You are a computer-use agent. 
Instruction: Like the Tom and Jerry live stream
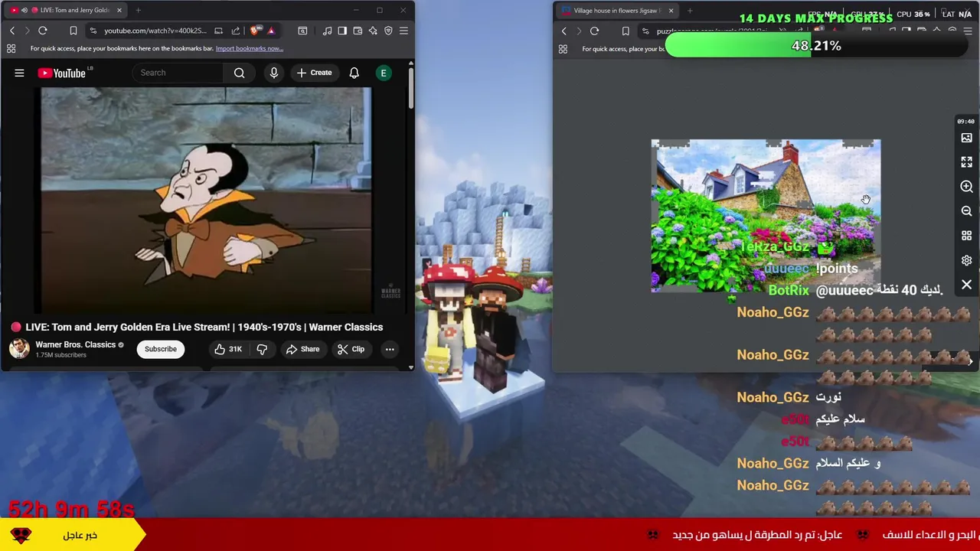point(227,349)
